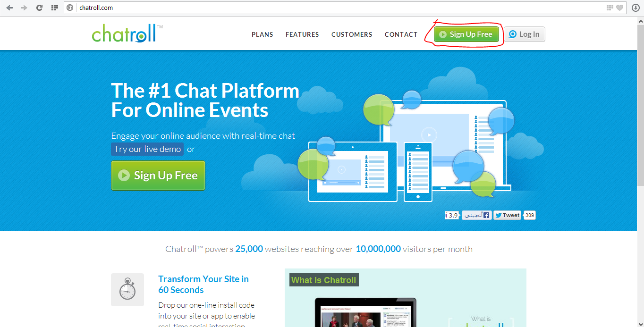Click the 10,000,000 visitors figure

[x=378, y=249]
